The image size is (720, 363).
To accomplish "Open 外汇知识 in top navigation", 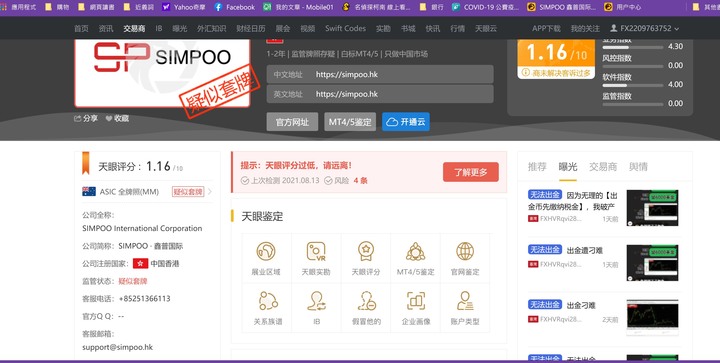I will coord(212,28).
